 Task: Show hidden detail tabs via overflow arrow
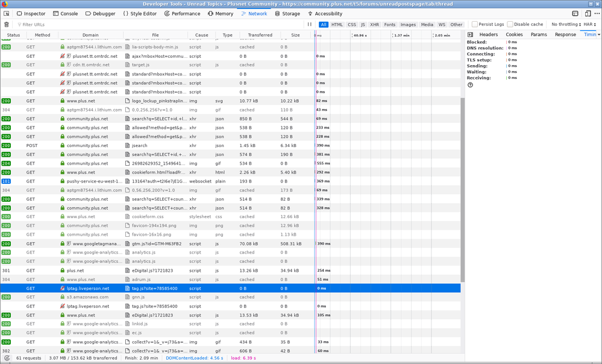click(x=598, y=34)
